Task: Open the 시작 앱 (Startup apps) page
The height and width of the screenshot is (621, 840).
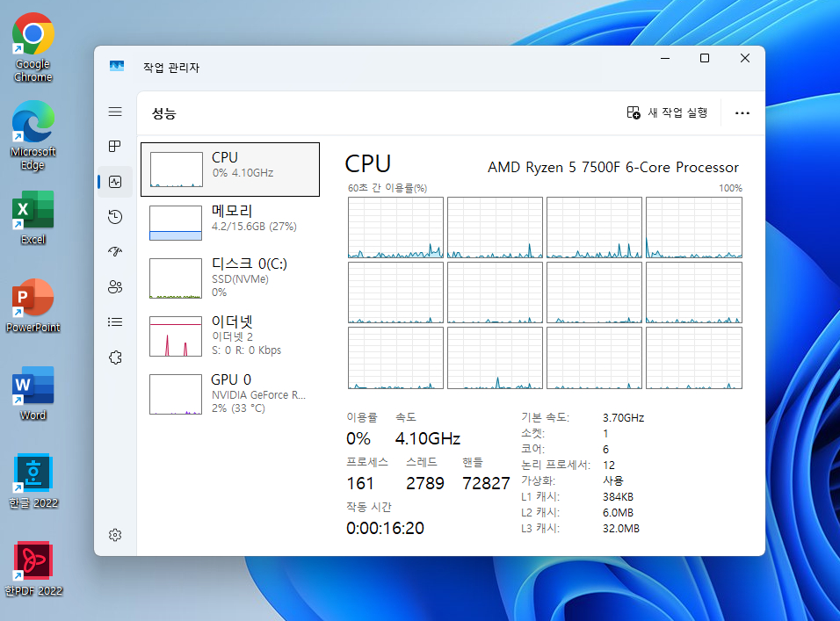Action: click(x=115, y=252)
